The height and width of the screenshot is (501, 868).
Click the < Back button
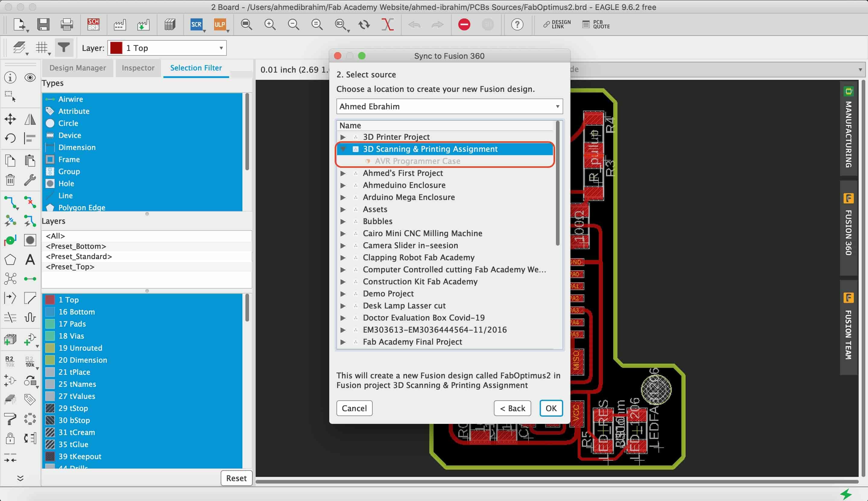coord(512,408)
